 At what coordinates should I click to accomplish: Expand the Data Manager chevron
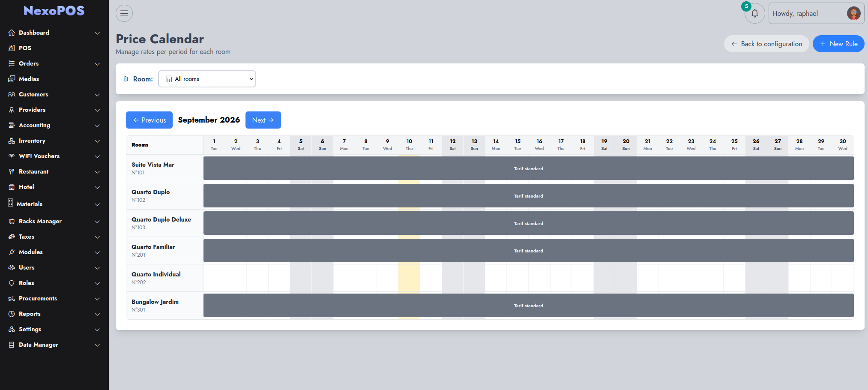(x=97, y=345)
